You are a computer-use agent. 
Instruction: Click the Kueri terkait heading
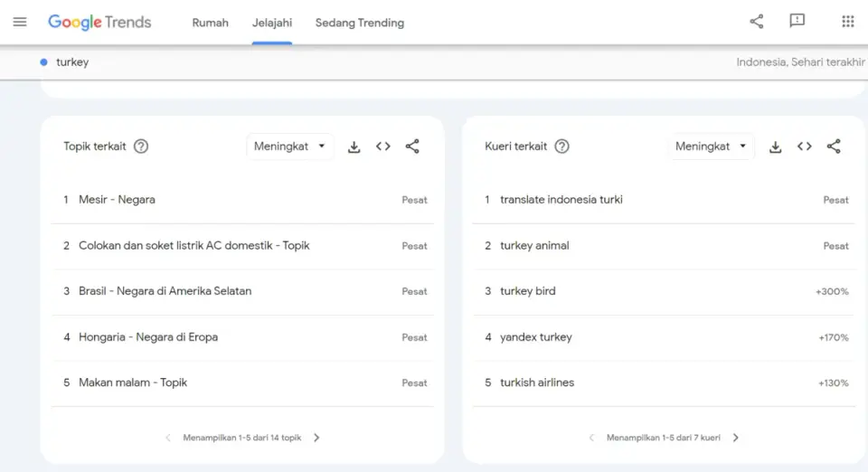[x=516, y=146]
